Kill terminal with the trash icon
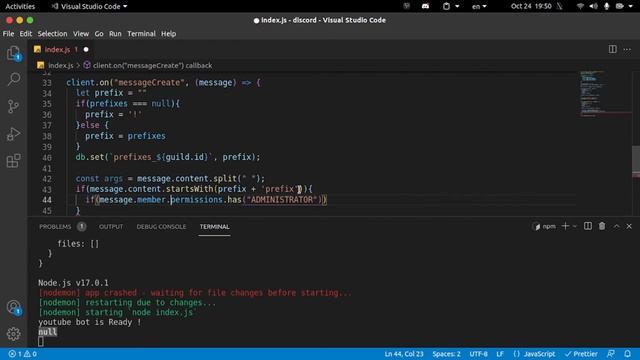640x360 pixels. point(602,226)
